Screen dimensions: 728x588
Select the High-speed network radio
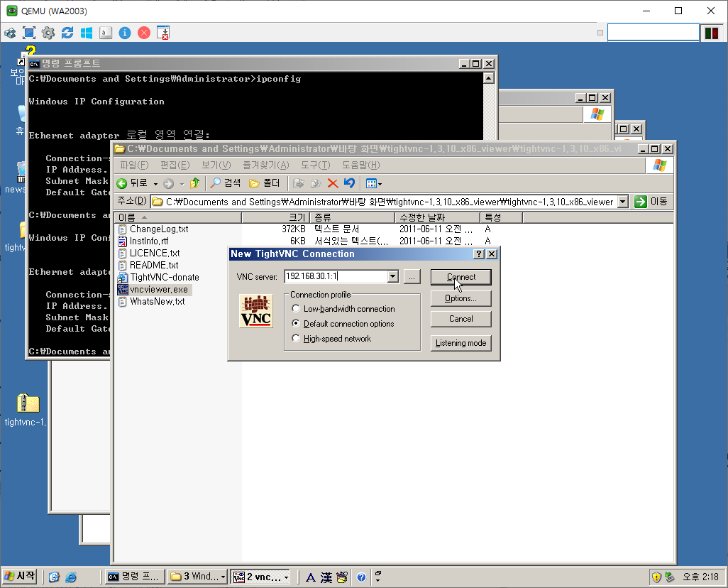click(331, 339)
